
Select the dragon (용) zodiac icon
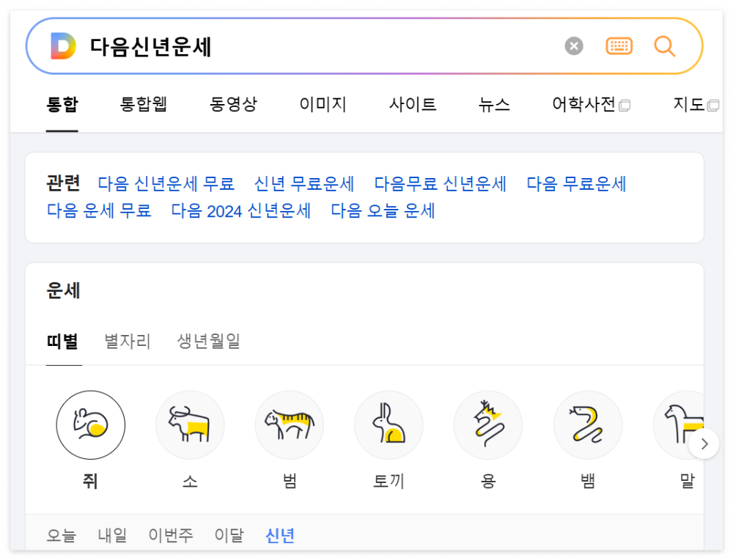[487, 425]
